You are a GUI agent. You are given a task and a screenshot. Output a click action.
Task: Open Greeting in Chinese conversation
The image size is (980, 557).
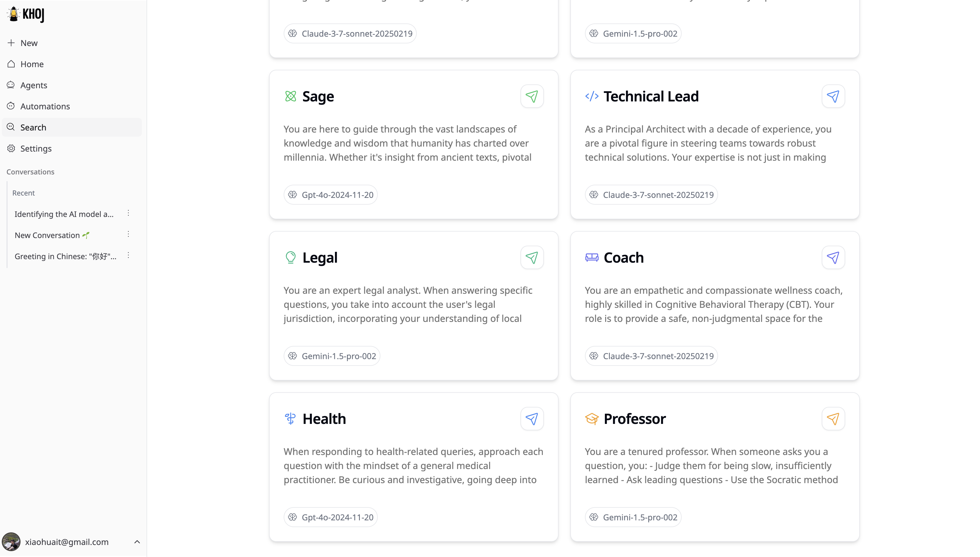[65, 256]
